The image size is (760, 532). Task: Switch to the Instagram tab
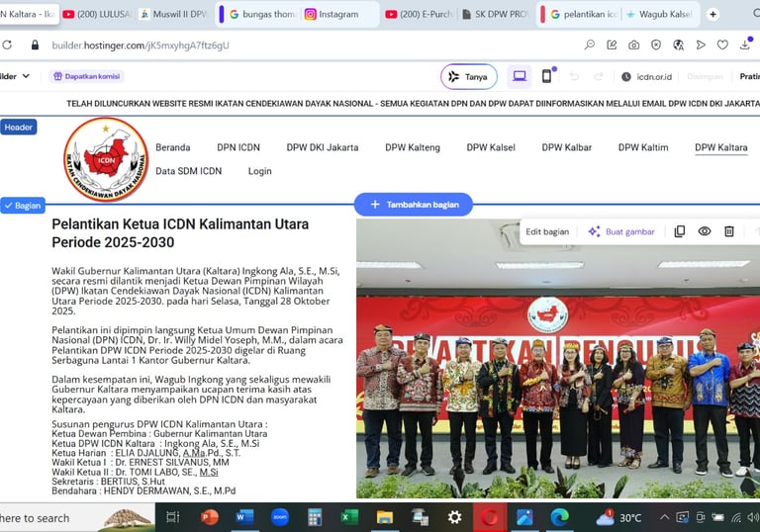click(x=338, y=14)
